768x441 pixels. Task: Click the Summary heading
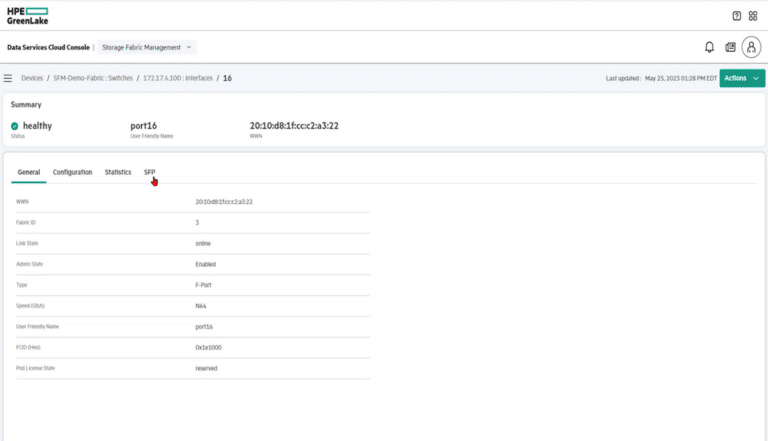click(x=26, y=105)
